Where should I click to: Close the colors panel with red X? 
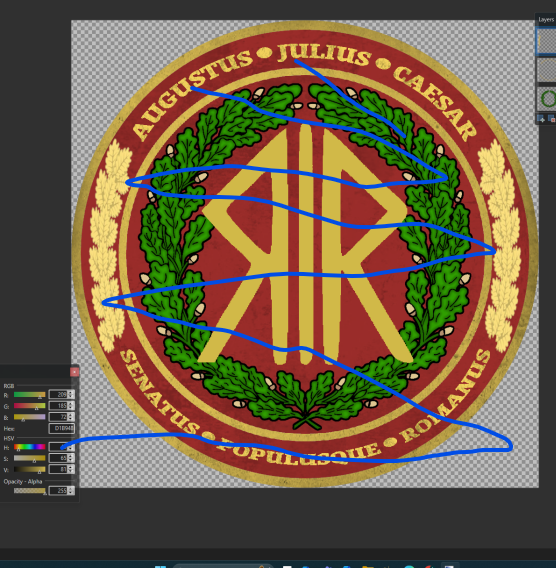(74, 372)
